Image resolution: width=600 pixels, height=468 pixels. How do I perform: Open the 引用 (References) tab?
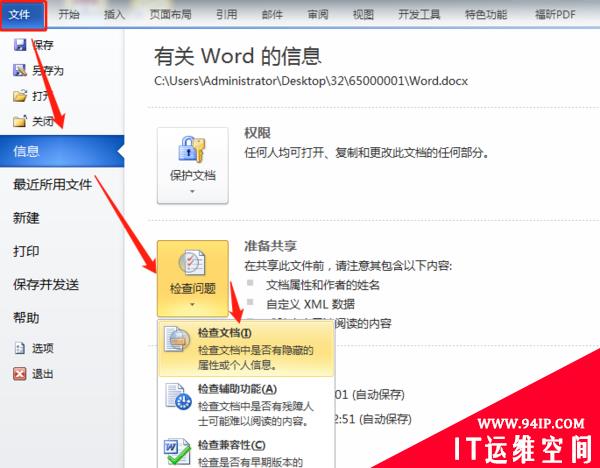(x=227, y=15)
